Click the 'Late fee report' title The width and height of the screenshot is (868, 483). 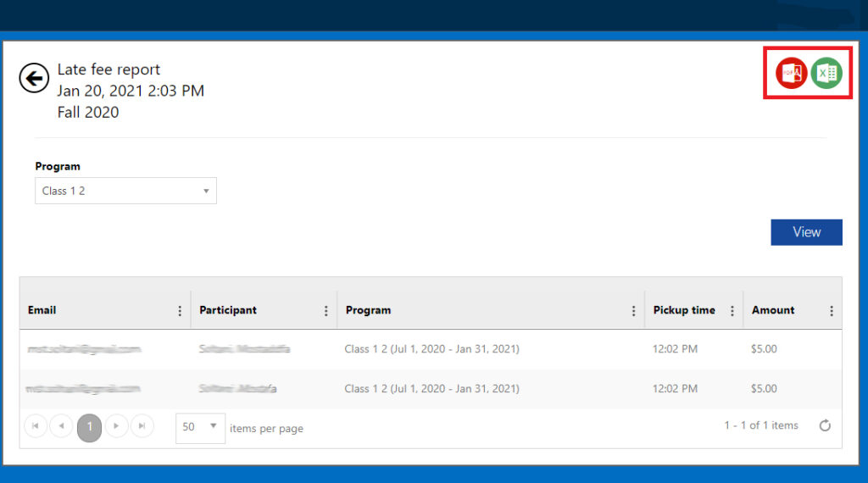click(x=108, y=69)
